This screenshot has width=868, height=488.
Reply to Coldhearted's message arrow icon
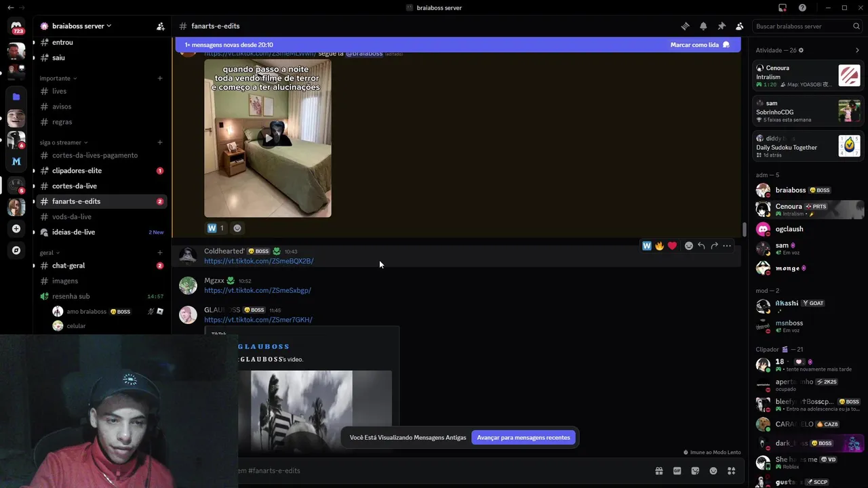701,245
